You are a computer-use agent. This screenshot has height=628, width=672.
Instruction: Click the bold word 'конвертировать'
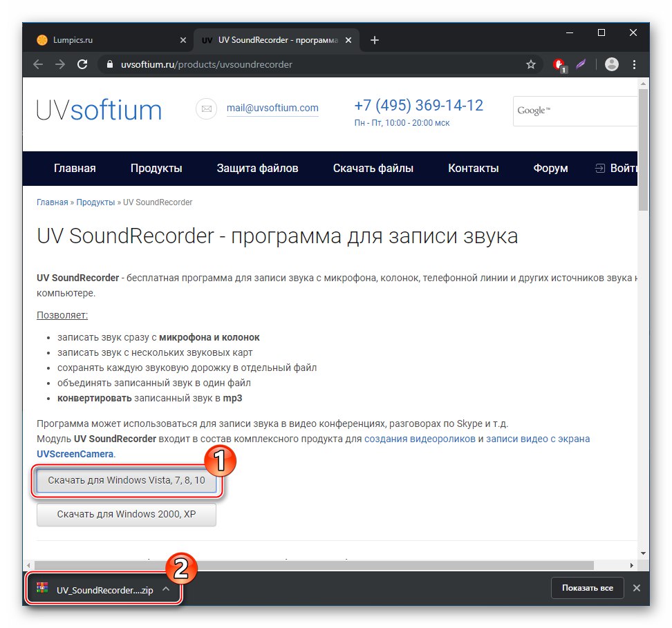[x=95, y=399]
